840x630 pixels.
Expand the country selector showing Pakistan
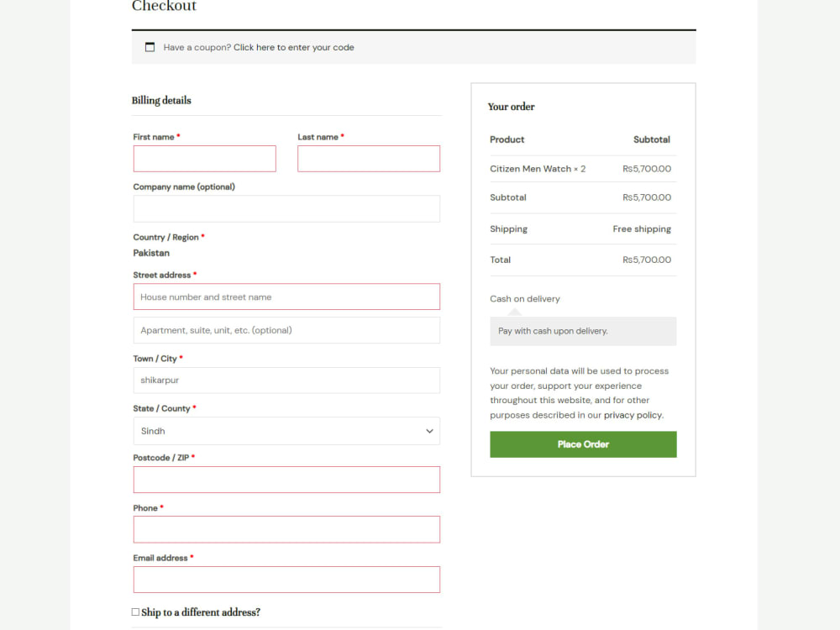(151, 253)
